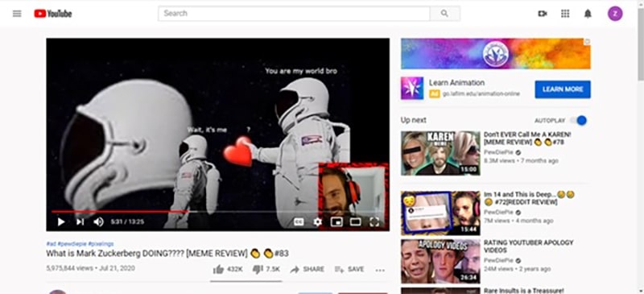Click the #ad hashtag
Screen dimensions: 644x294
[51, 244]
